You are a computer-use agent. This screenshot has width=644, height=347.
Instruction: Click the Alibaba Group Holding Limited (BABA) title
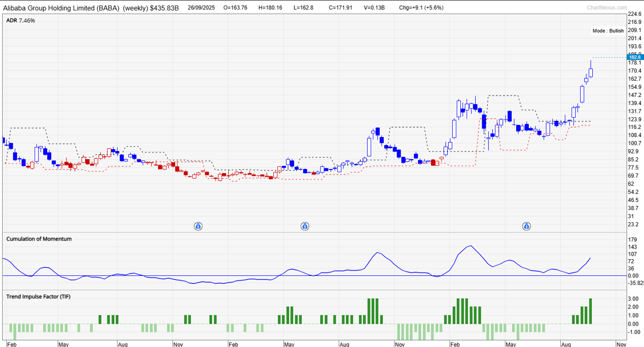(x=62, y=8)
